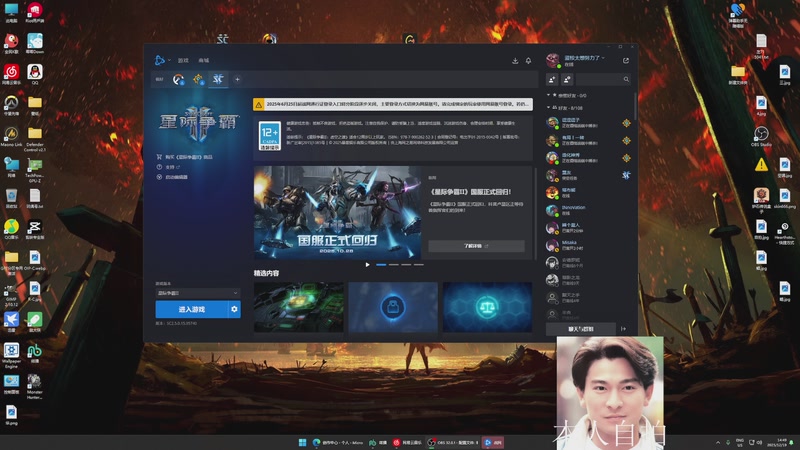Select the first carousel slide indicator

[x=381, y=265]
